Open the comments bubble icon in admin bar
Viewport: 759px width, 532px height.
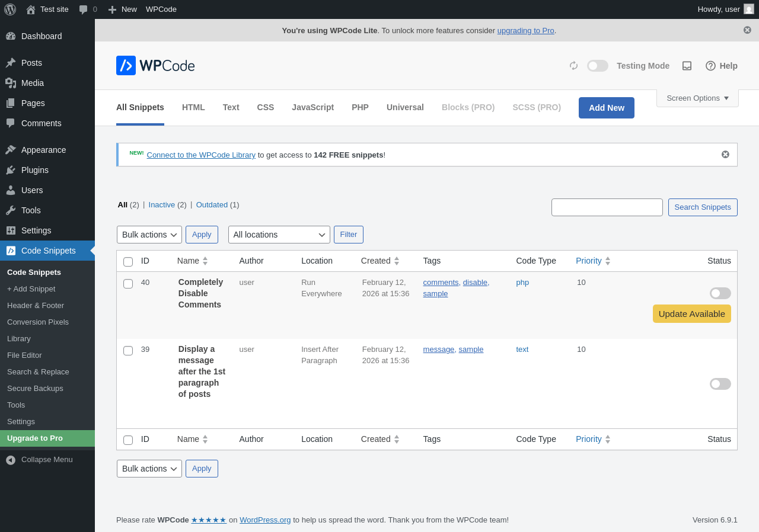click(84, 9)
